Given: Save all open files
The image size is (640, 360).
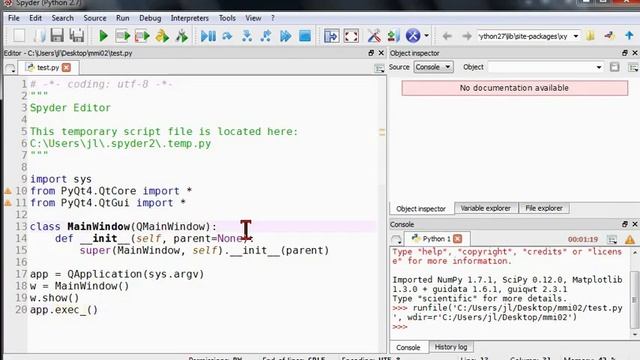Looking at the screenshot, I should [77, 36].
